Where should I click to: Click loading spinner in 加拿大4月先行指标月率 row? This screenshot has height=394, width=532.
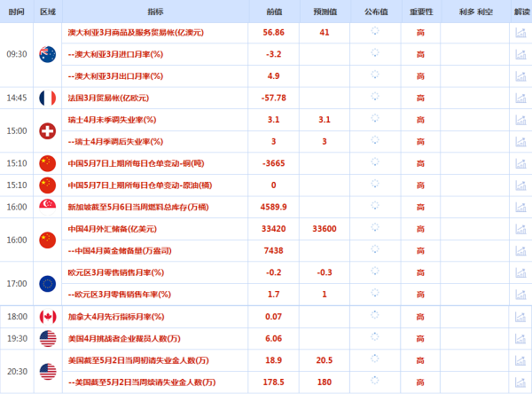tap(374, 314)
